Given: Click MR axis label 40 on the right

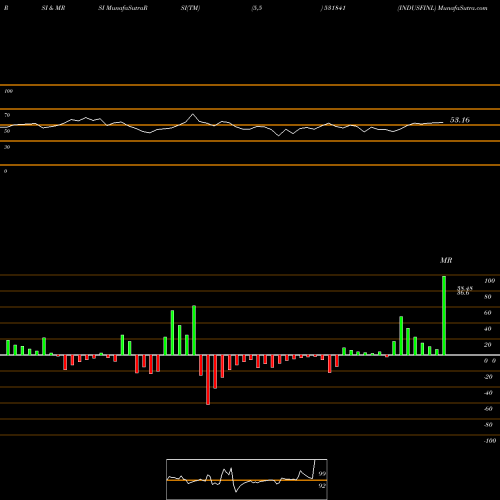Looking at the screenshot, I should [488, 329].
